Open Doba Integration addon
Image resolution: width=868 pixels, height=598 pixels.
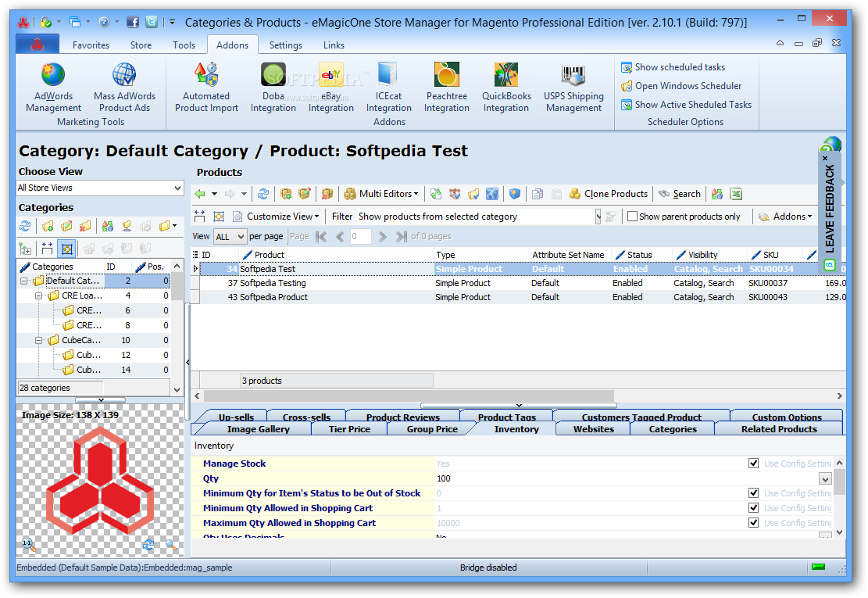(x=273, y=88)
